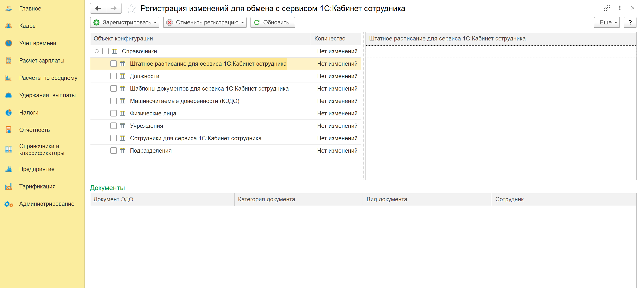Open Налоги in the sidebar
This screenshot has height=288, width=644.
point(29,113)
